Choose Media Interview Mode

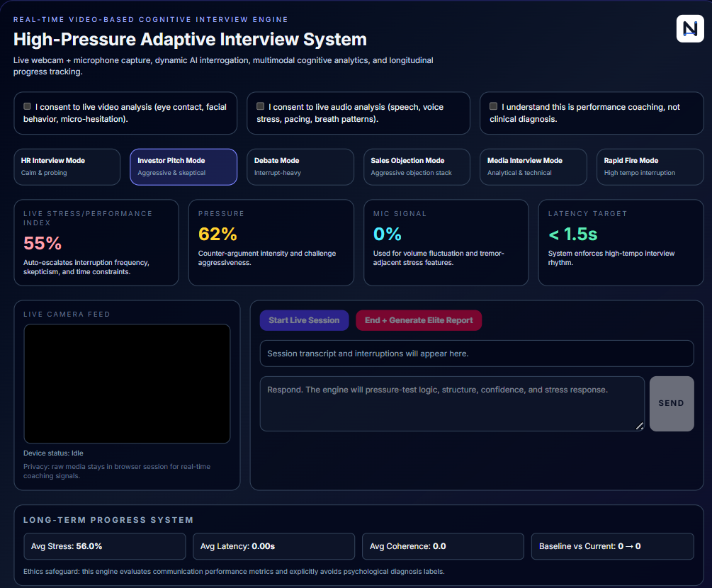(533, 166)
